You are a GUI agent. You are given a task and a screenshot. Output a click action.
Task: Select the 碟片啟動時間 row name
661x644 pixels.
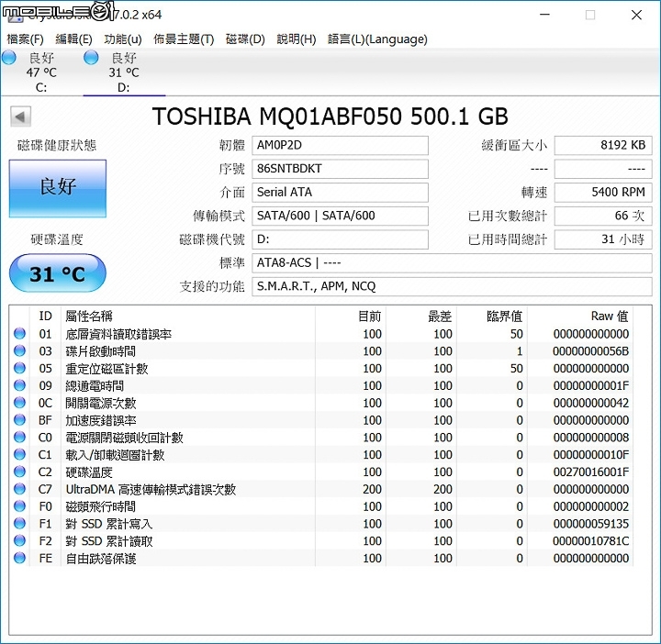[101, 351]
